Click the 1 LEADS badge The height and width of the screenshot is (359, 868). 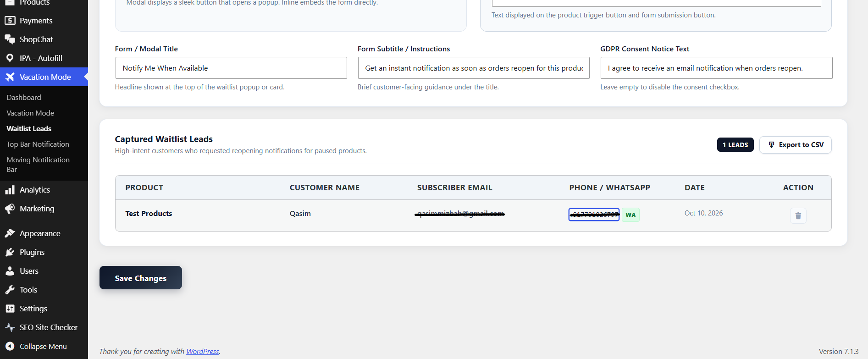coord(735,145)
